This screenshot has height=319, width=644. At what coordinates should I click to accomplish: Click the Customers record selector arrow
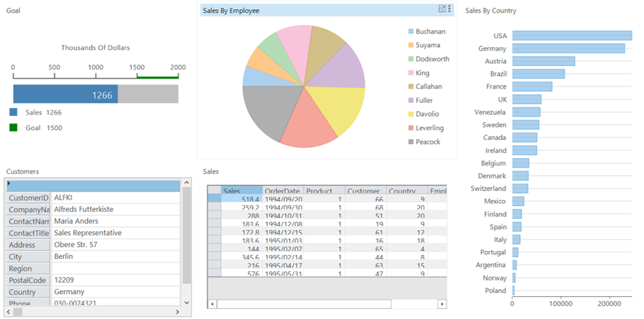click(x=9, y=183)
